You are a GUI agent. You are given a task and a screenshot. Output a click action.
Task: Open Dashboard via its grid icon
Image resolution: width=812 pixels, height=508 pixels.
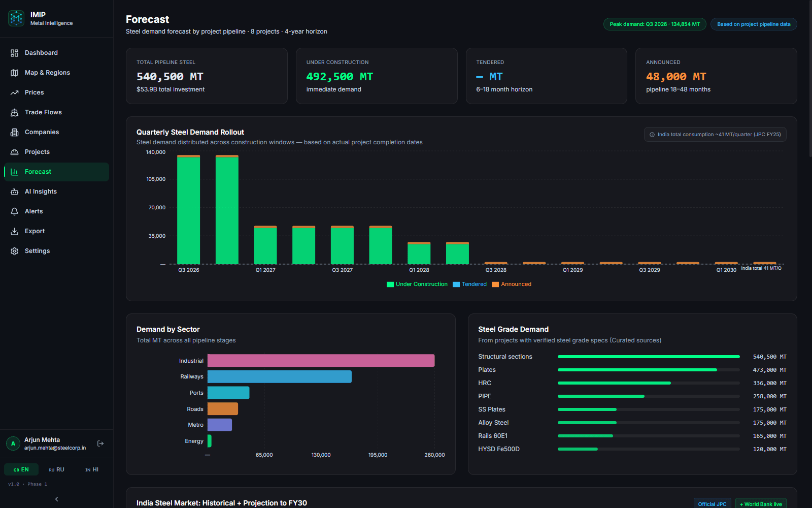[x=14, y=53]
